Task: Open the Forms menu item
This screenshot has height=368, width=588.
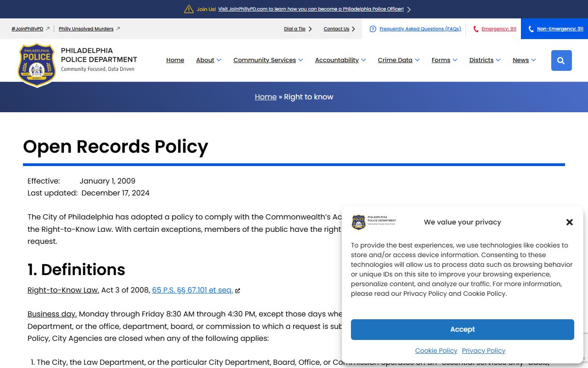Action: click(x=441, y=60)
